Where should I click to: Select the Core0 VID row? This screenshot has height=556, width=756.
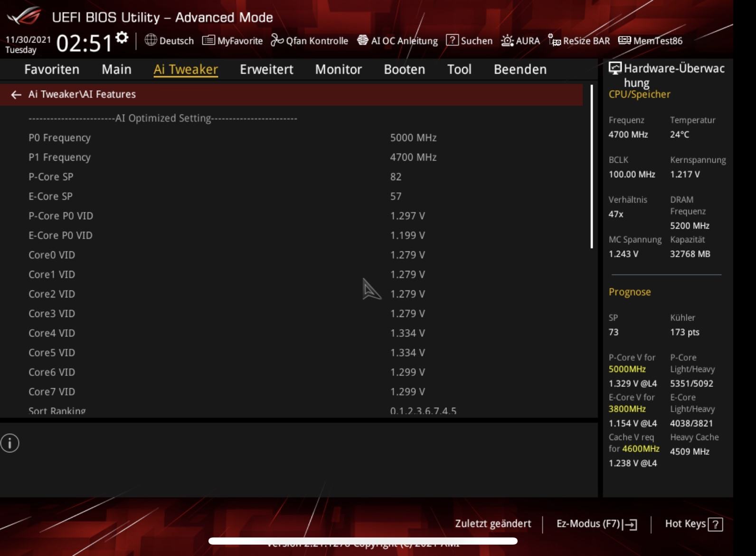coord(291,255)
